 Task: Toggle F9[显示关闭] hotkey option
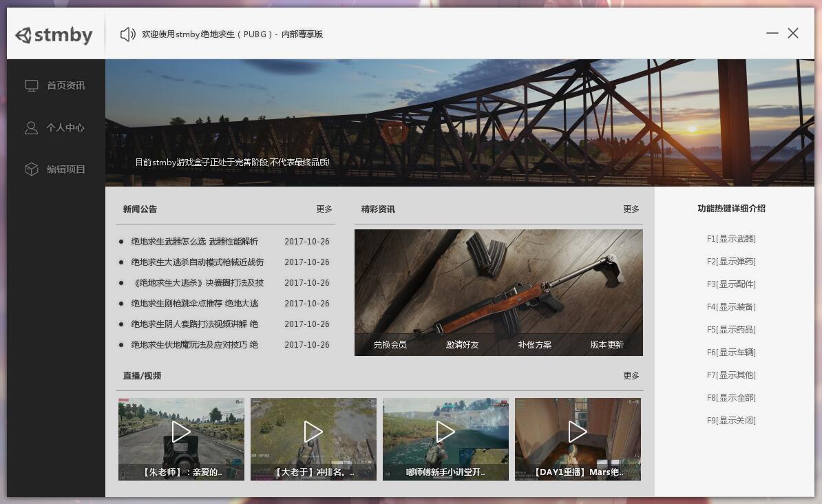(x=730, y=420)
